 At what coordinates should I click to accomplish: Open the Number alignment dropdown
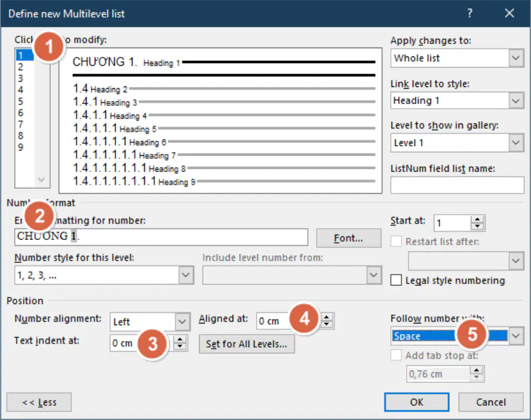coord(182,321)
